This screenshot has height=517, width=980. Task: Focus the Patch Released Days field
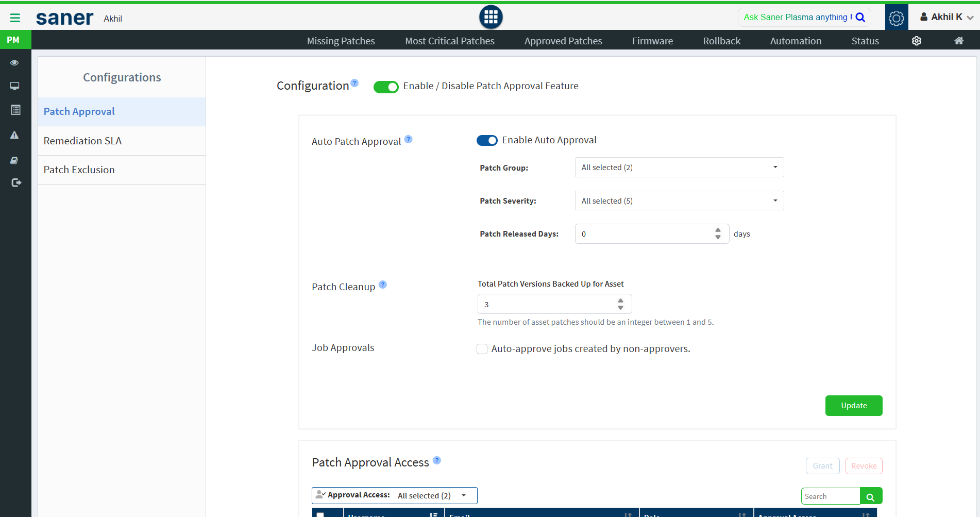(x=652, y=234)
